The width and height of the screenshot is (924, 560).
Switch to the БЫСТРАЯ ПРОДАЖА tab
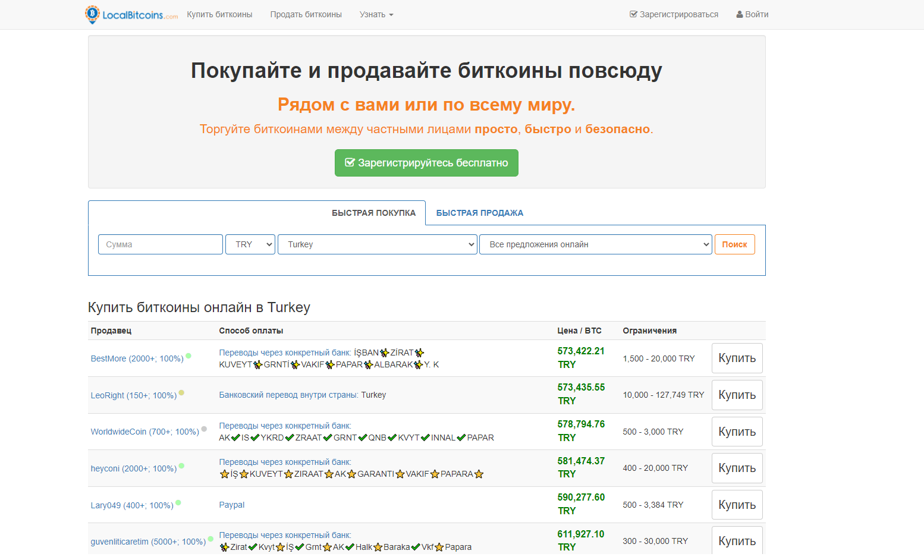pyautogui.click(x=479, y=213)
